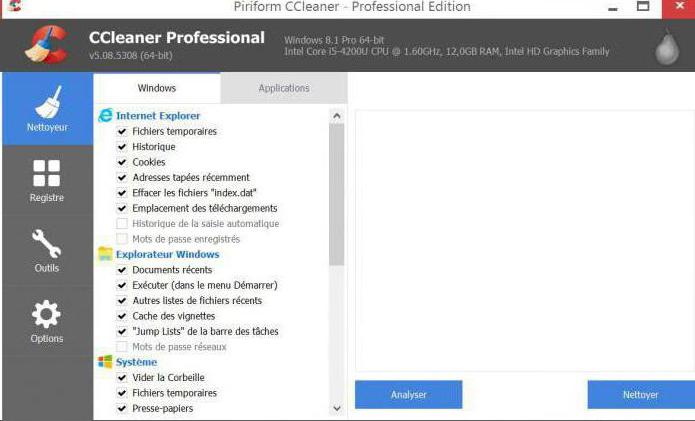This screenshot has height=421, width=695.
Task: Toggle Emplacement des téléchargements checkbox
Action: [122, 208]
